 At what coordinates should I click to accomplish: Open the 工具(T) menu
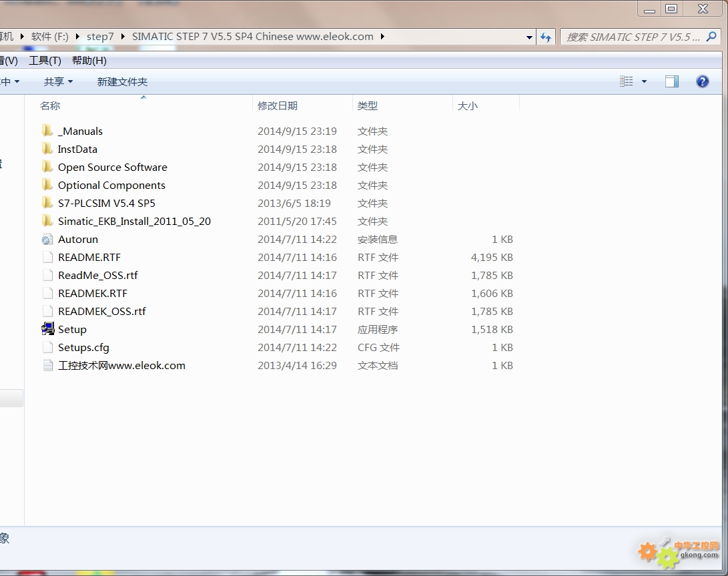point(45,60)
